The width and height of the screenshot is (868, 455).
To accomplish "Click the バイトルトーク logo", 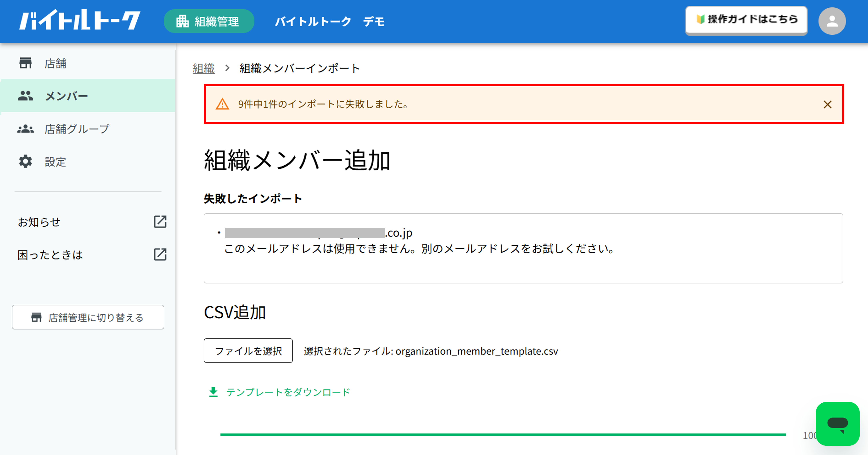I will pos(80,20).
